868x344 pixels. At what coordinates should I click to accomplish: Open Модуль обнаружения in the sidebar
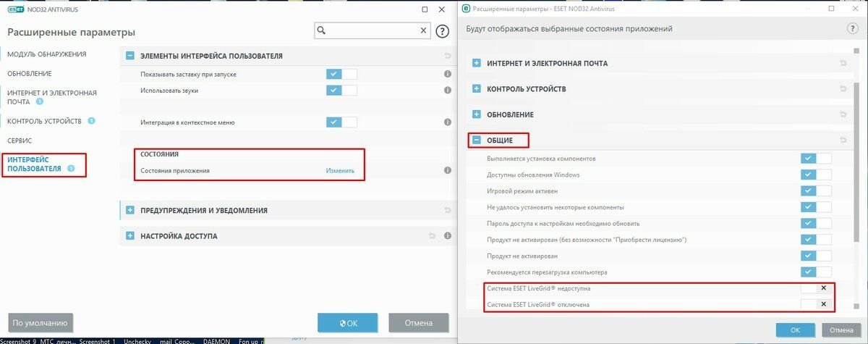pyautogui.click(x=47, y=54)
